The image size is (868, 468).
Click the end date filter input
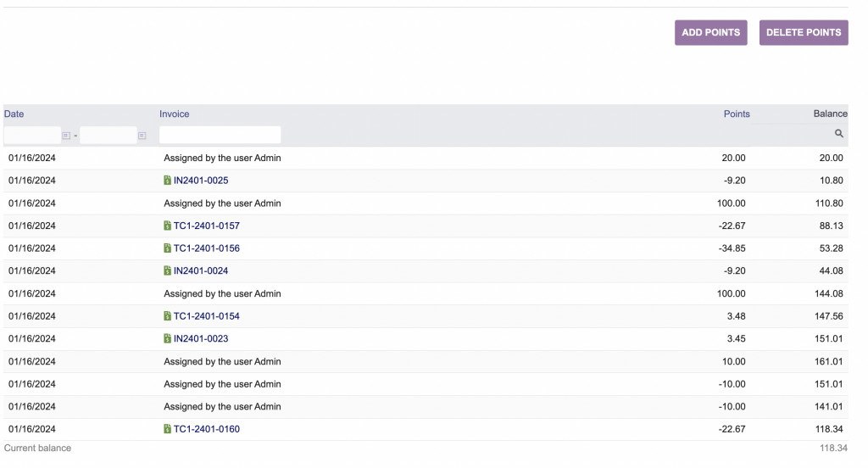click(x=108, y=136)
